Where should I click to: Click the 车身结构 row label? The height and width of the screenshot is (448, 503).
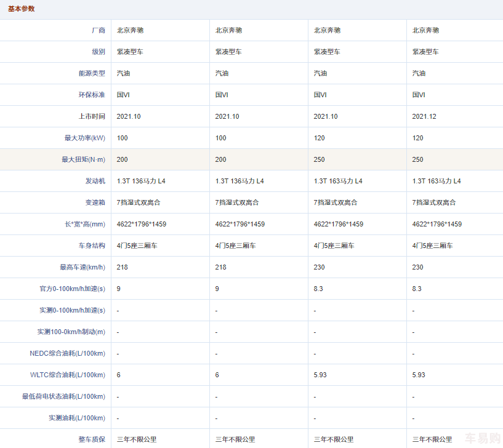point(92,246)
